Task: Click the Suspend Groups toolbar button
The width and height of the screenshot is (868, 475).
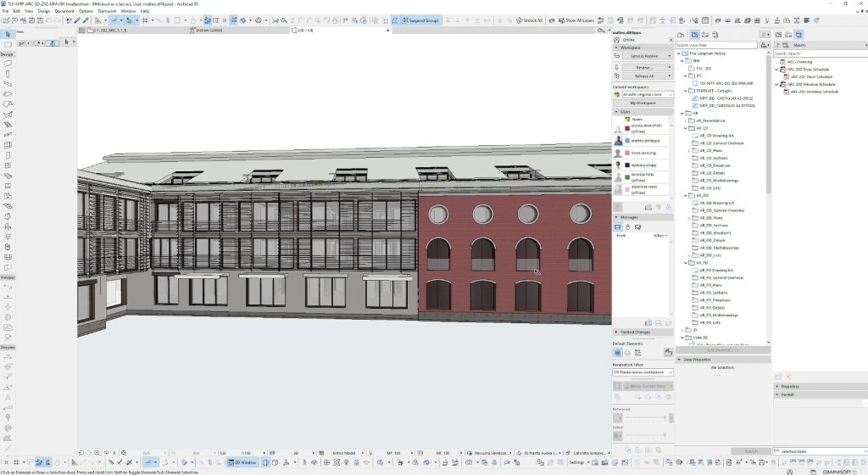Action: tap(420, 20)
